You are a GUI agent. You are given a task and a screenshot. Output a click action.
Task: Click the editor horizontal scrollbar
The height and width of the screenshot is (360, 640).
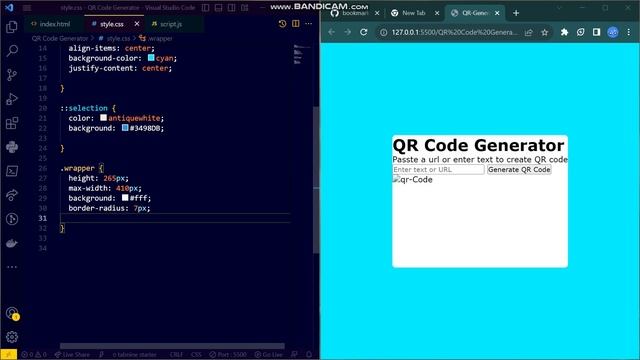[x=172, y=346]
